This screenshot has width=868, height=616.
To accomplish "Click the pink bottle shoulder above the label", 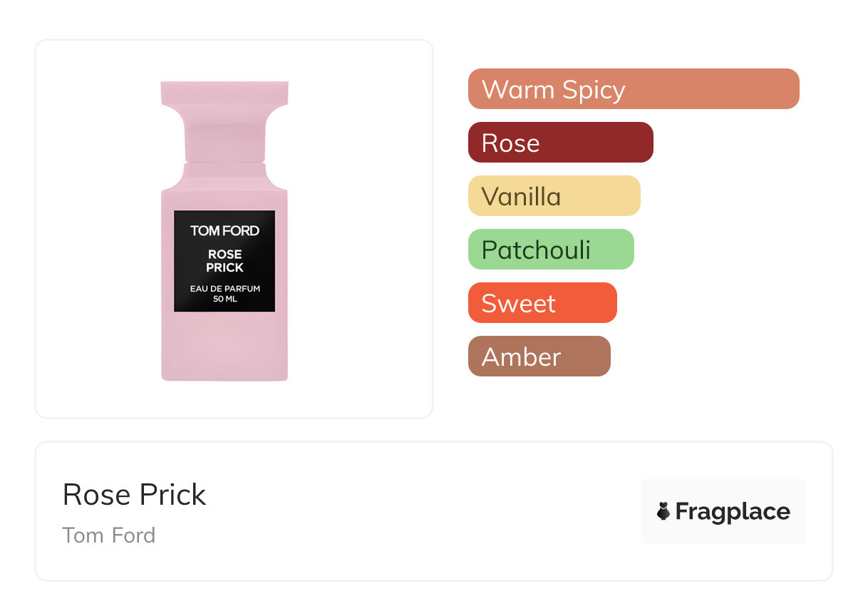I will pyautogui.click(x=224, y=191).
